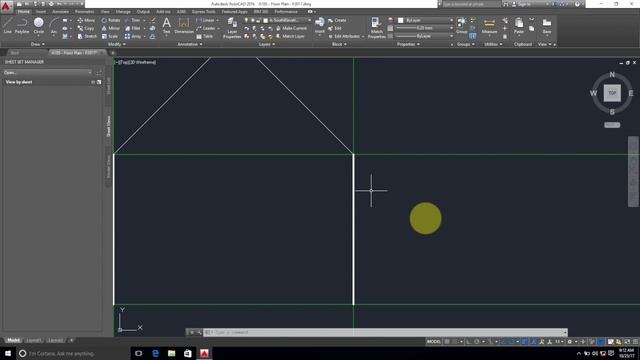Viewport: 640px width, 360px height.
Task: Open File Explorer from taskbar
Action: (171, 353)
